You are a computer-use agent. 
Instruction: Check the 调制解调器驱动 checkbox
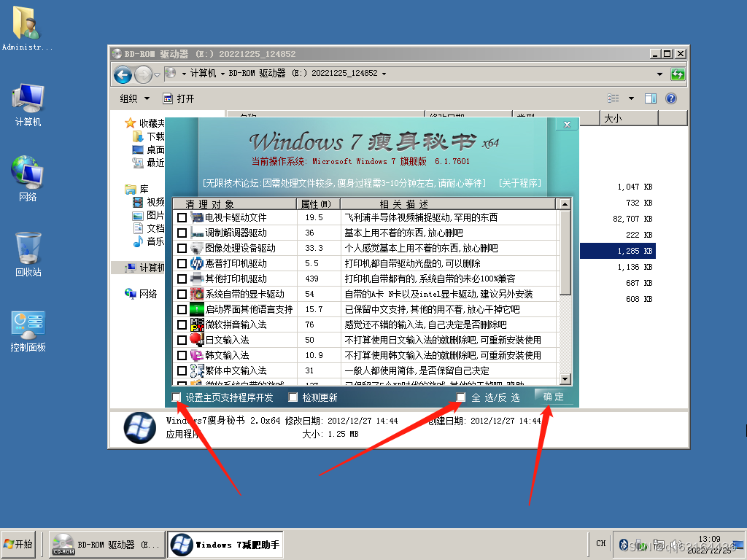182,233
